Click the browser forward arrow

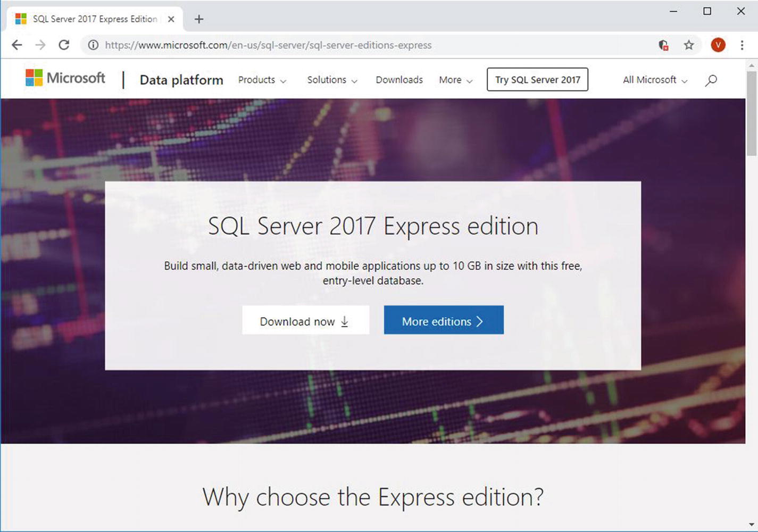tap(40, 45)
